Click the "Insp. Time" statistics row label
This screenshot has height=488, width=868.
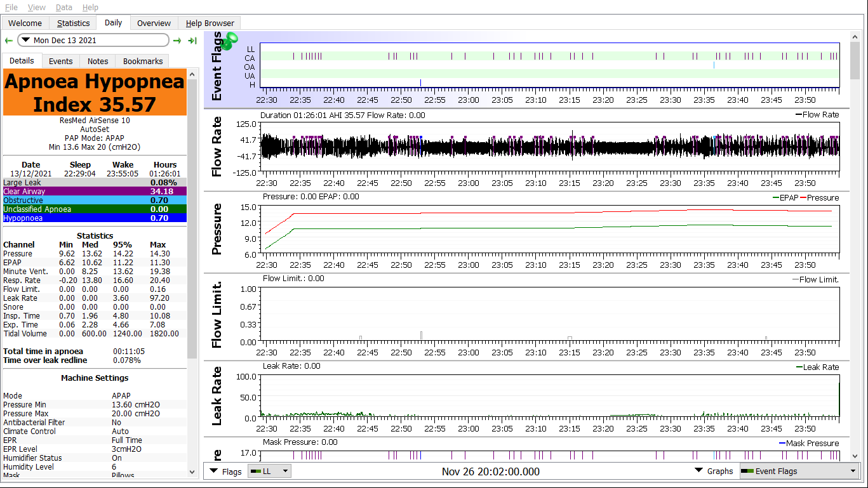(22, 315)
